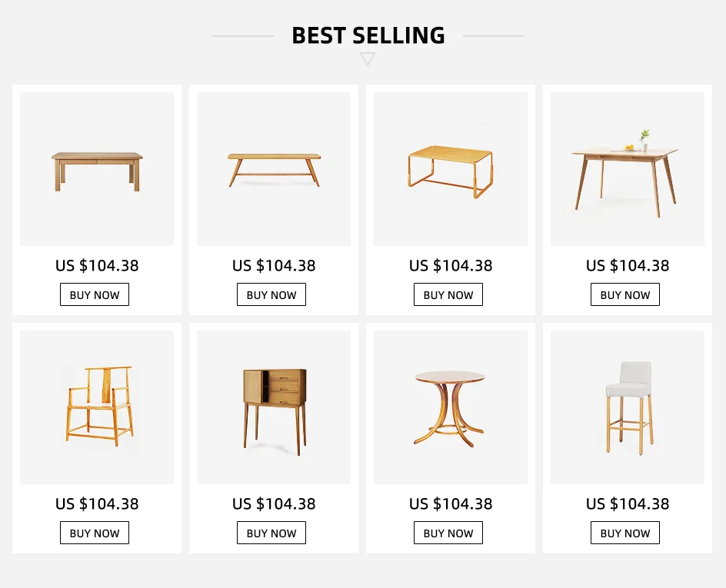Click the dining table with plant image
This screenshot has height=588, width=726.
(628, 171)
